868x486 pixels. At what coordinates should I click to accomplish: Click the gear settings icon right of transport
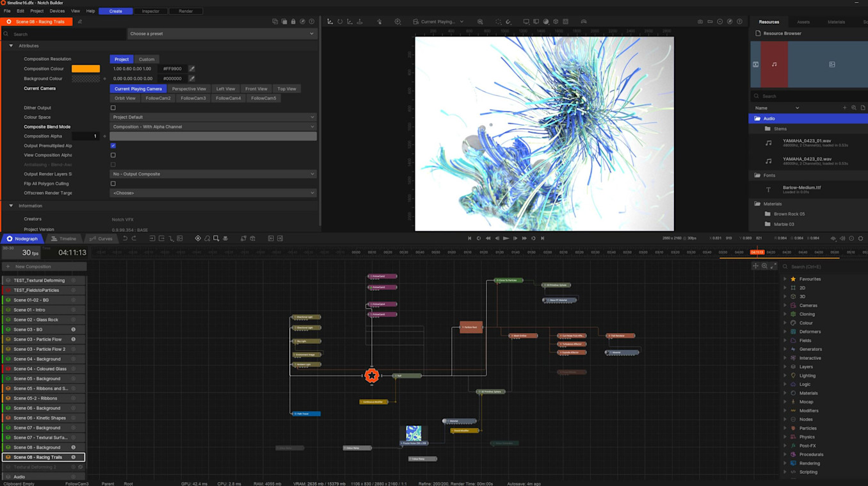(x=860, y=238)
